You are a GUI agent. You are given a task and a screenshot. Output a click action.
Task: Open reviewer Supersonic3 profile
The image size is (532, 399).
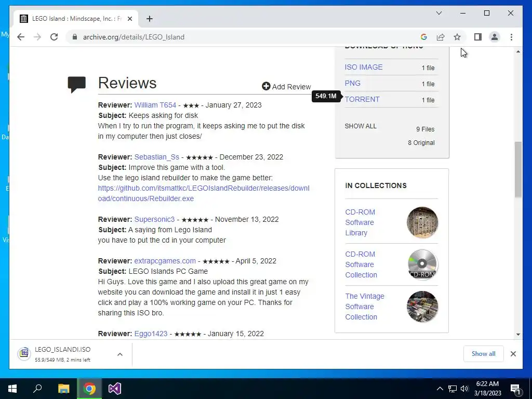pos(154,220)
